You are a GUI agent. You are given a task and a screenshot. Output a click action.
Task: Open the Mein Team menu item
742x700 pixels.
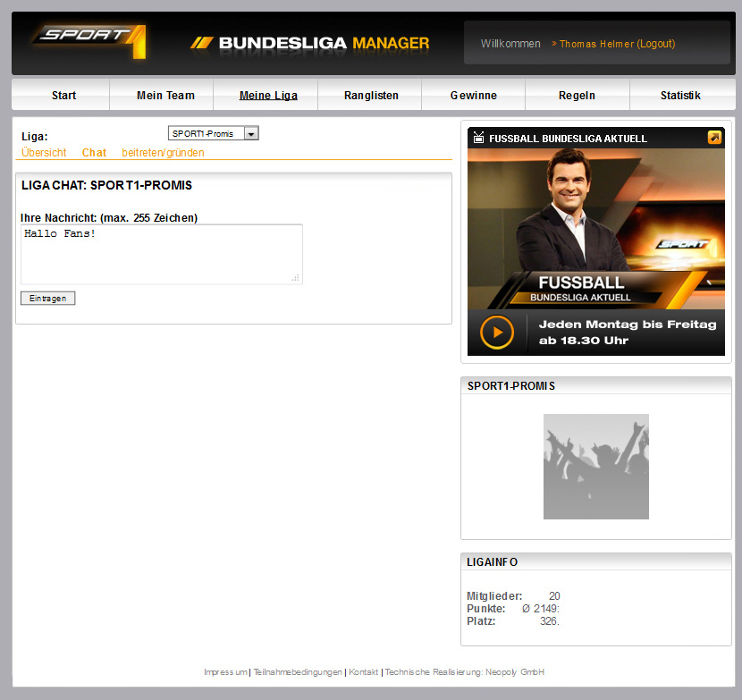pyautogui.click(x=165, y=95)
